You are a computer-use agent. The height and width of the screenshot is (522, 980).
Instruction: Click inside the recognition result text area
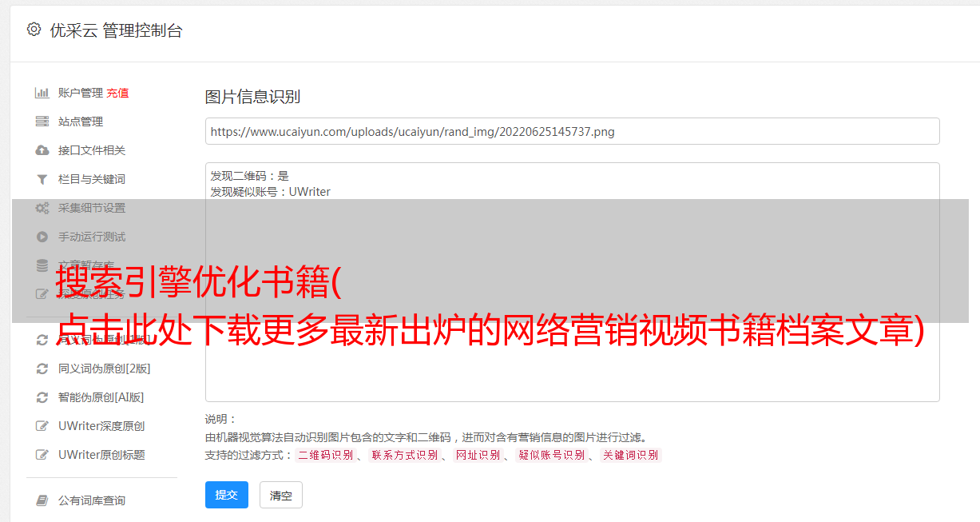coord(572,282)
